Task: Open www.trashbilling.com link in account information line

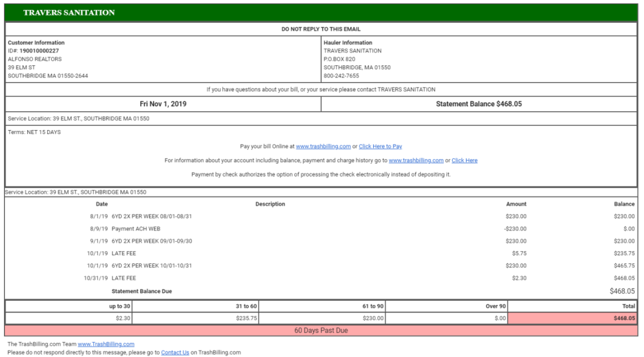Action: click(x=416, y=161)
